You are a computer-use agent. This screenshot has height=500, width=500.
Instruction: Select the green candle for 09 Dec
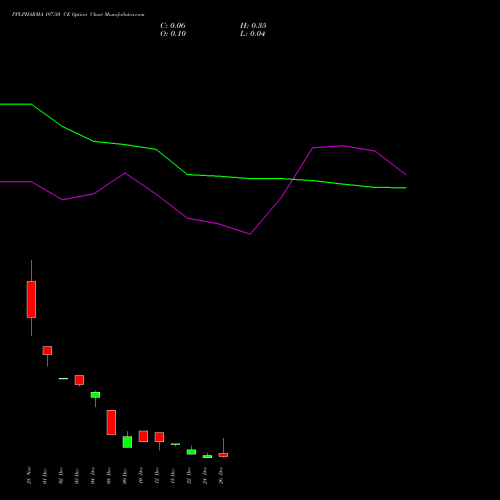click(x=127, y=442)
